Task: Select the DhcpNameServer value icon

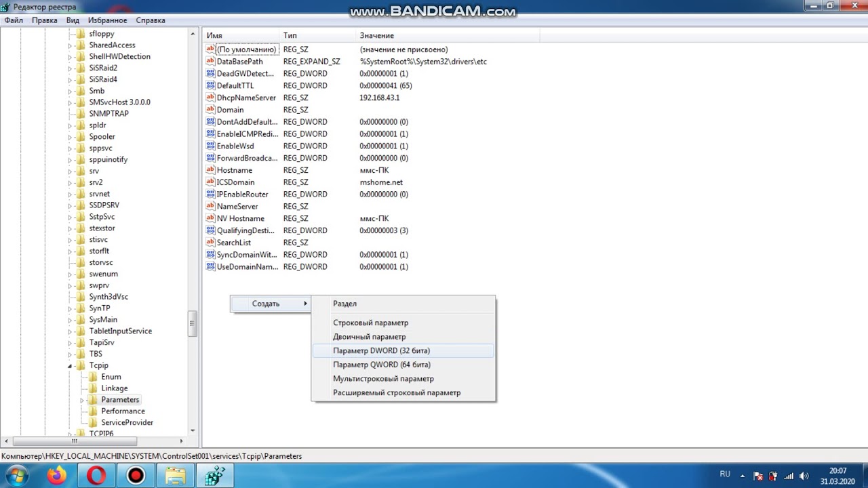Action: click(210, 98)
